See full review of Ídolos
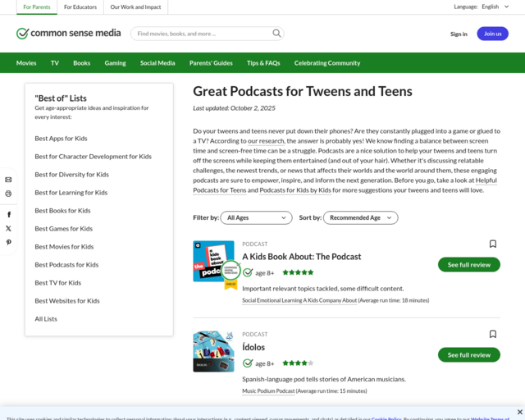Viewport: 525px width, 420px height. (468, 355)
